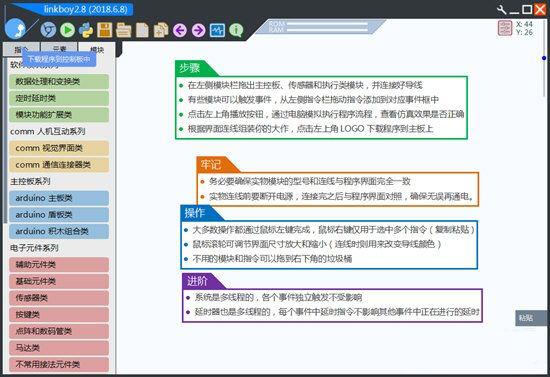
Task: Click the ROM/RAM usage bar indicator
Action: (319, 27)
